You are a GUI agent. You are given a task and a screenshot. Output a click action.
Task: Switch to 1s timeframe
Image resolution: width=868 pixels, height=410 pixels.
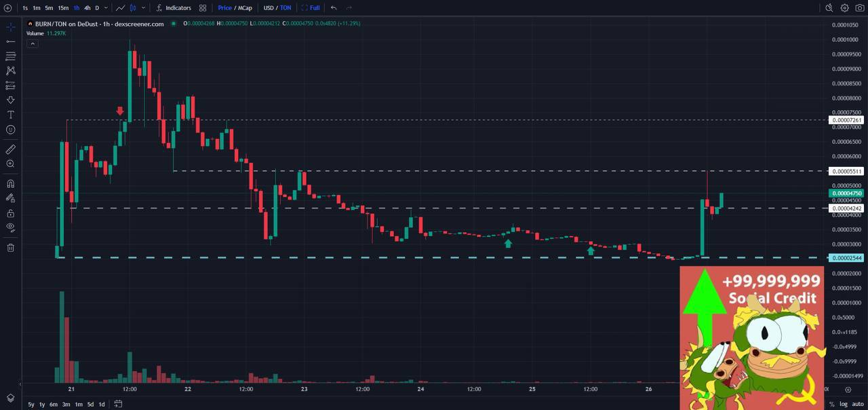coord(25,8)
